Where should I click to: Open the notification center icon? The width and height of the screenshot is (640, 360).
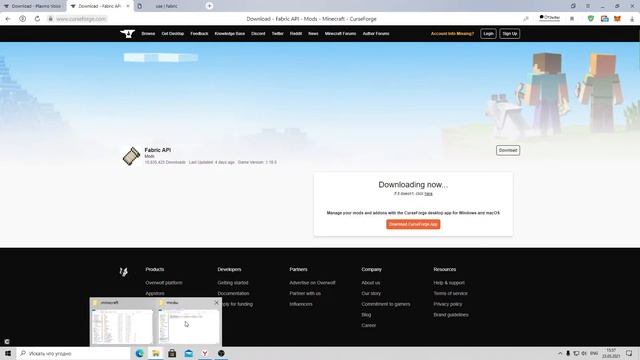click(x=629, y=353)
